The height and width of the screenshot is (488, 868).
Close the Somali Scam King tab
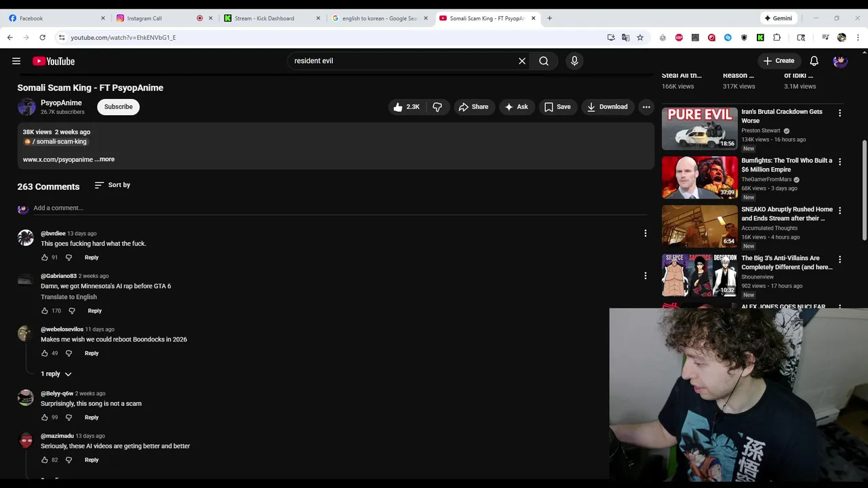click(534, 18)
